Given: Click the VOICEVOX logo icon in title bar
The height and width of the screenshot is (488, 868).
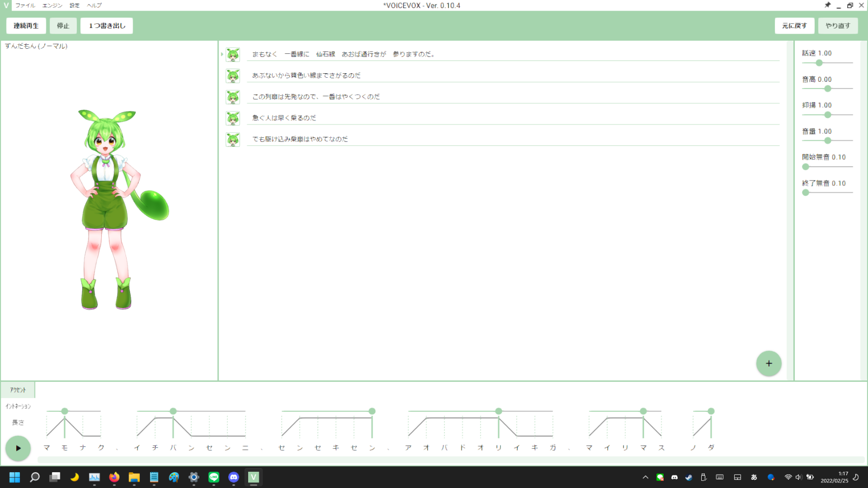Looking at the screenshot, I should [6, 6].
